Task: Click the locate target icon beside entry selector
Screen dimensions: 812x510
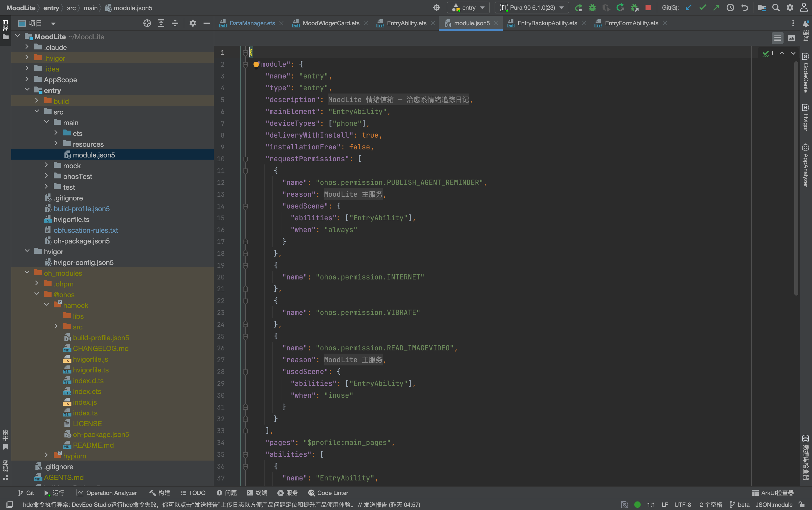Action: 437,8
